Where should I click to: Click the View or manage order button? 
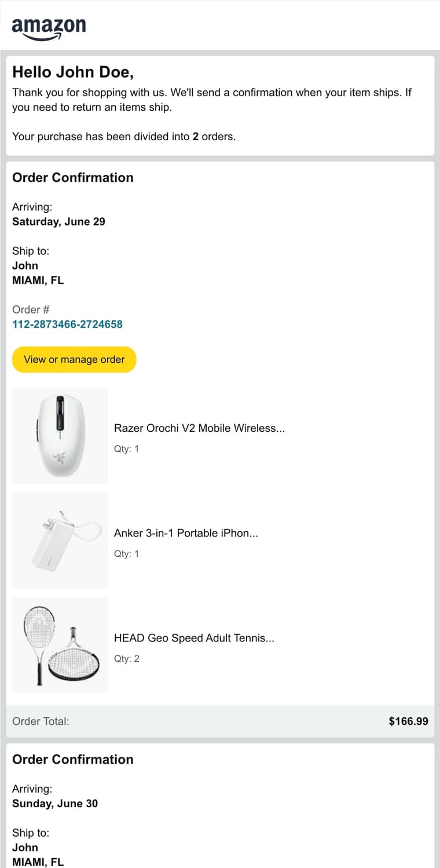(x=74, y=359)
